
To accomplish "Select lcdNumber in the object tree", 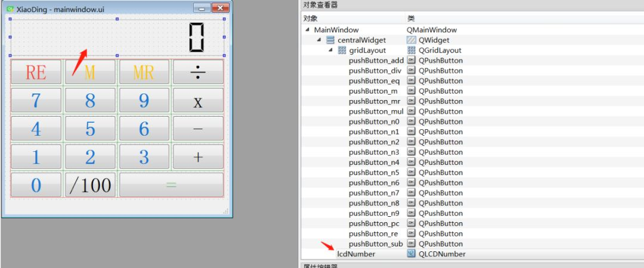I will pos(356,254).
